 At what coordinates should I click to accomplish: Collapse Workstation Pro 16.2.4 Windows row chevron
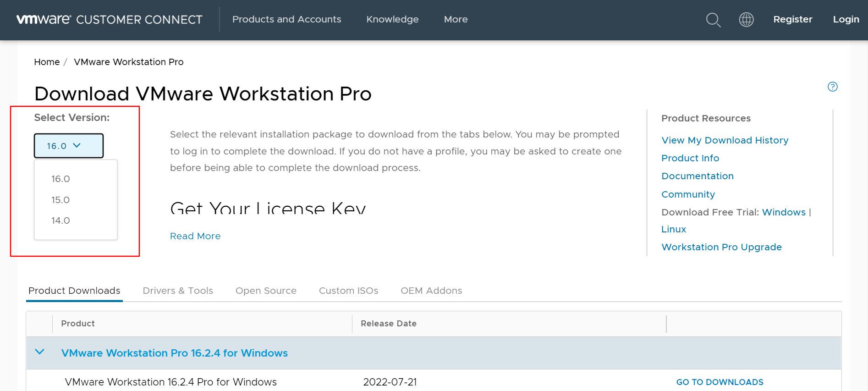coord(40,352)
